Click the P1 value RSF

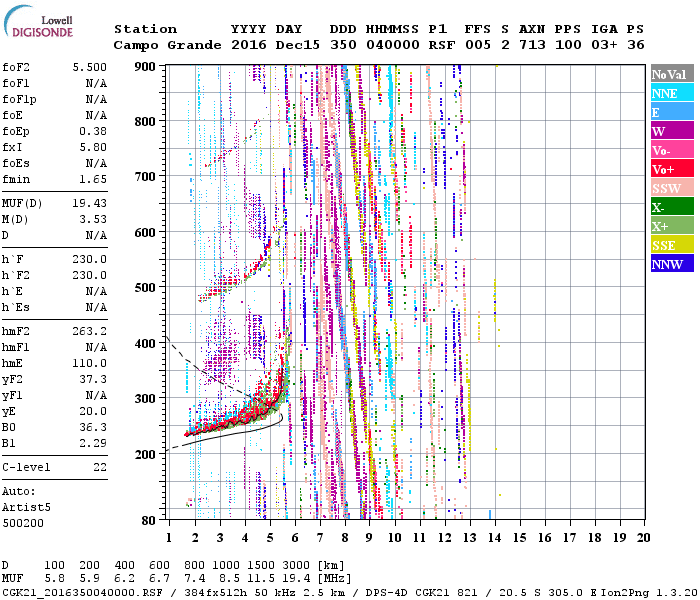coord(442,45)
